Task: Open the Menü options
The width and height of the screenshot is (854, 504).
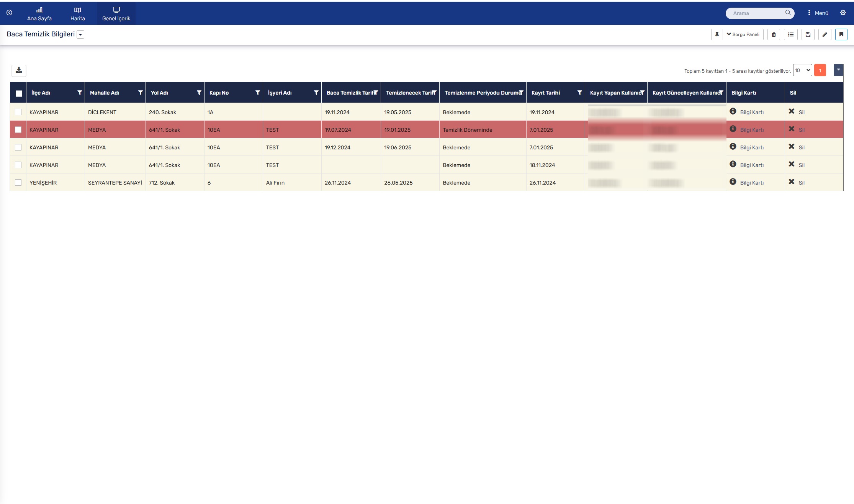Action: click(818, 13)
